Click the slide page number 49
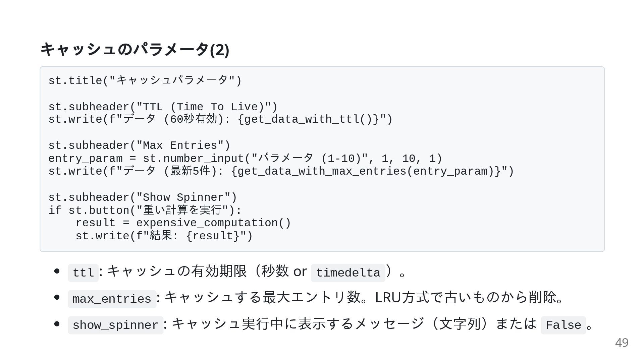Screen dimensions: 644x362 pyautogui.click(x=622, y=343)
